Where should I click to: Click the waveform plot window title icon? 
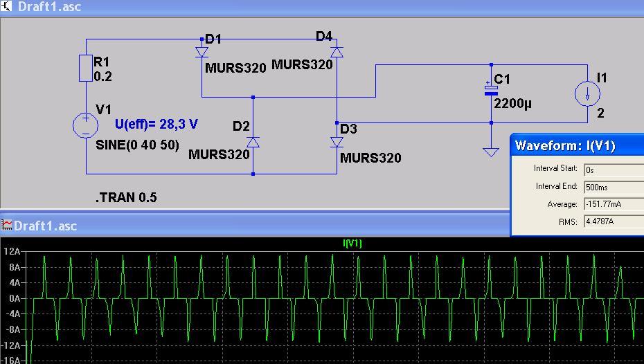6,224
